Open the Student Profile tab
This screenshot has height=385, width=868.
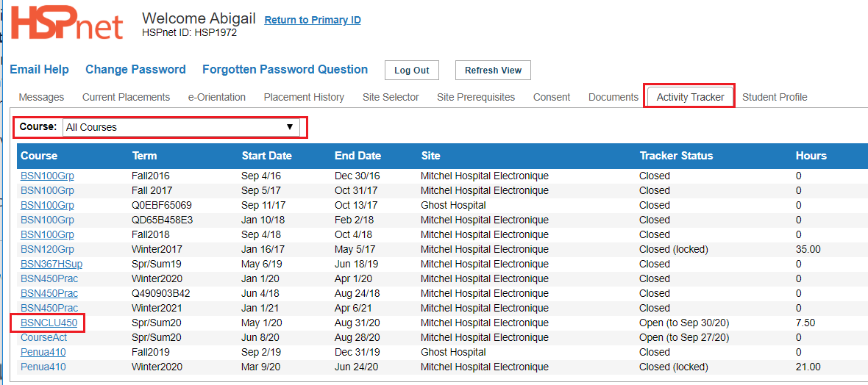coord(775,98)
